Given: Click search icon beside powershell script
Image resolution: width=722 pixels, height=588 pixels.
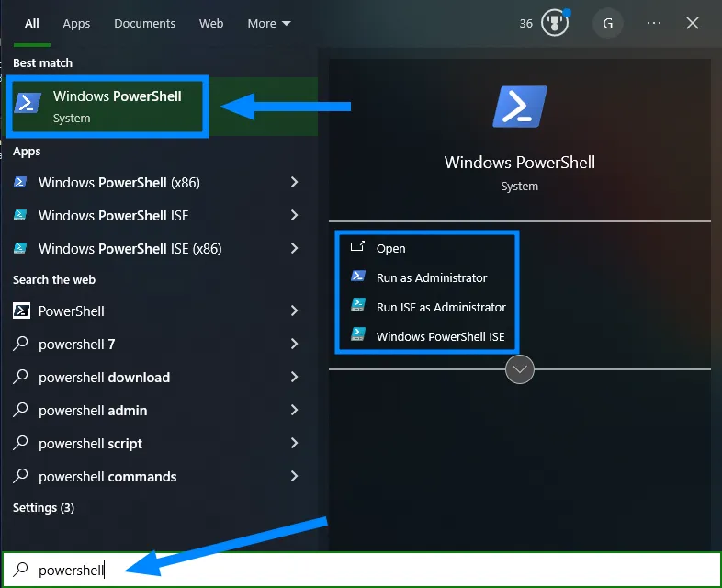Looking at the screenshot, I should click(20, 443).
